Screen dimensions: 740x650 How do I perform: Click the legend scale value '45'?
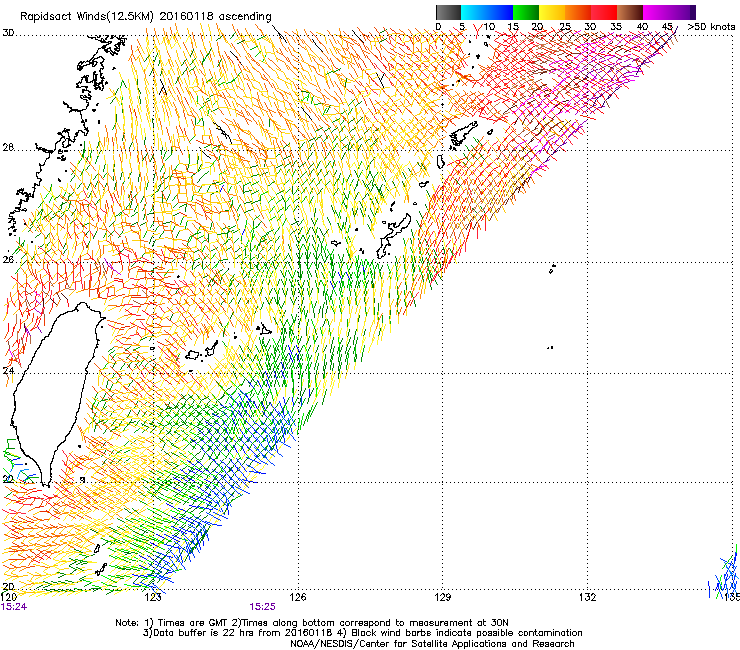pos(667,26)
